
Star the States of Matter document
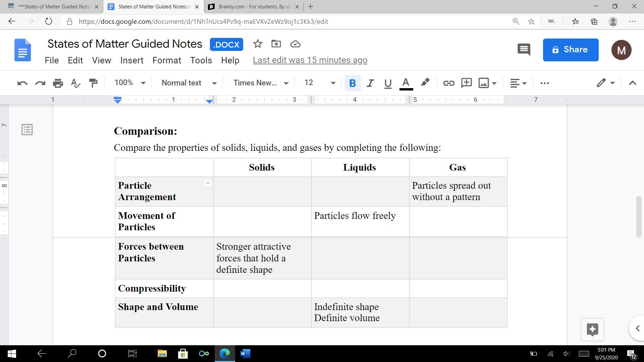(257, 44)
